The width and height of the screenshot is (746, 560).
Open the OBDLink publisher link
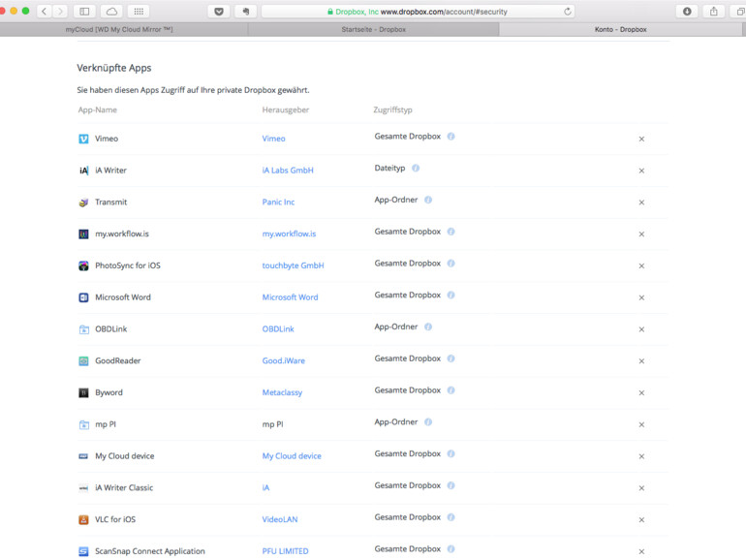point(278,329)
